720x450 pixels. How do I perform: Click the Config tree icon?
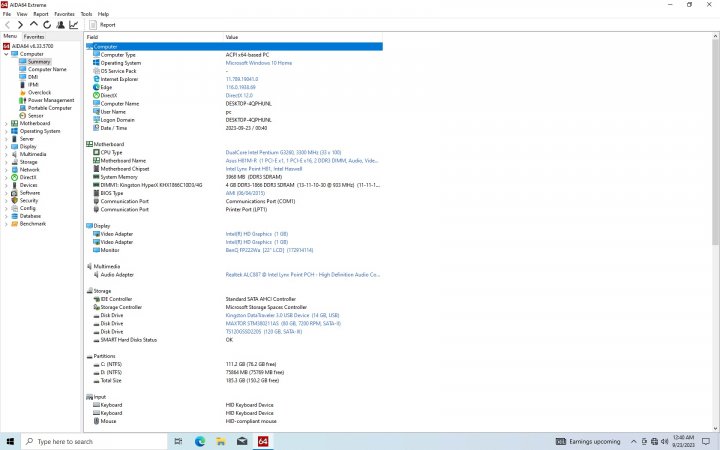coord(14,208)
